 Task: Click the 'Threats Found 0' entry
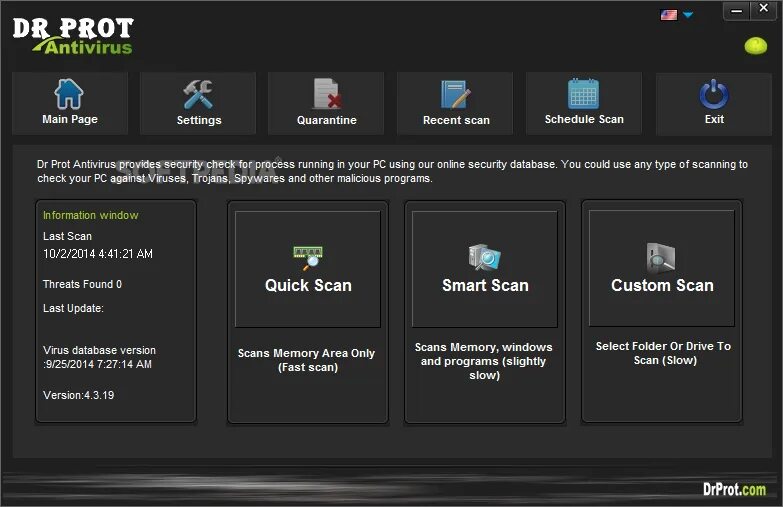pos(82,284)
